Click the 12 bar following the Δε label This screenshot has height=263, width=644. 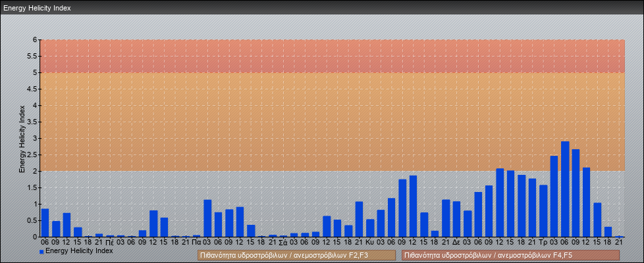(x=500, y=203)
